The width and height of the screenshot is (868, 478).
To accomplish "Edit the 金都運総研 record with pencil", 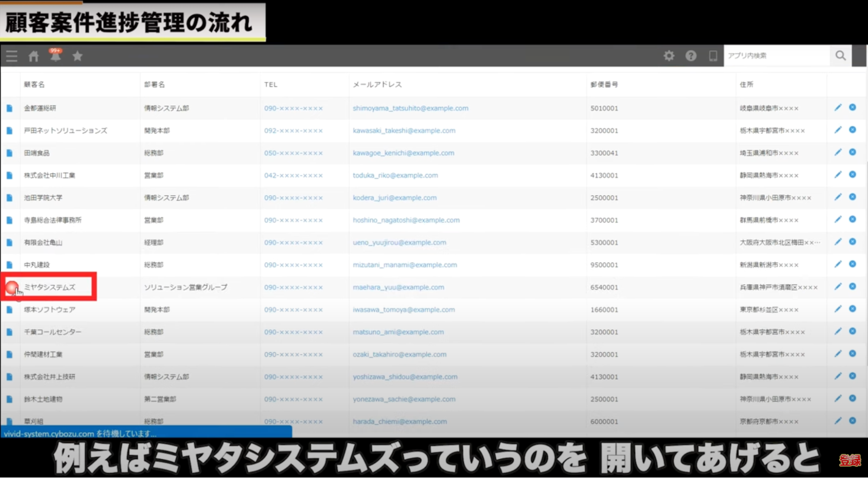I will pyautogui.click(x=838, y=108).
